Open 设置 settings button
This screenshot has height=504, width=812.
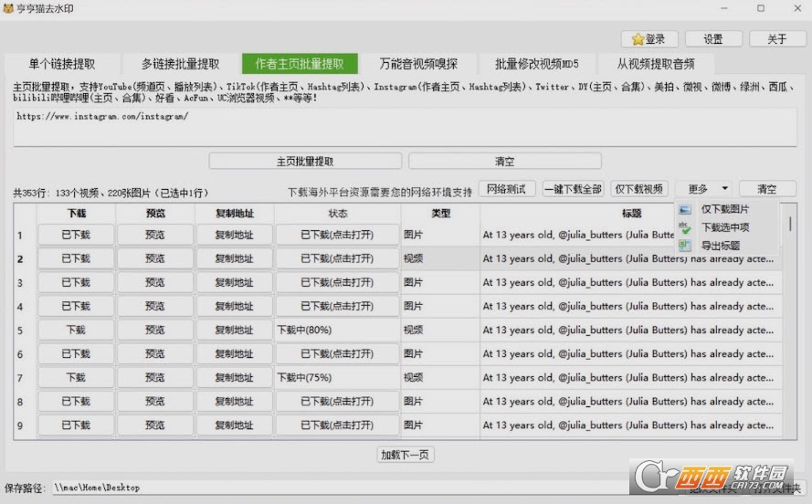pyautogui.click(x=713, y=39)
